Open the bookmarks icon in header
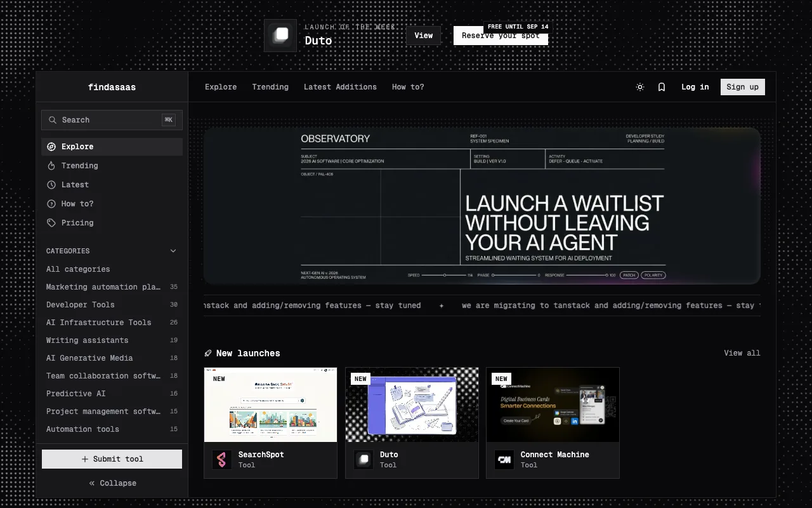Image resolution: width=812 pixels, height=508 pixels. [x=662, y=87]
